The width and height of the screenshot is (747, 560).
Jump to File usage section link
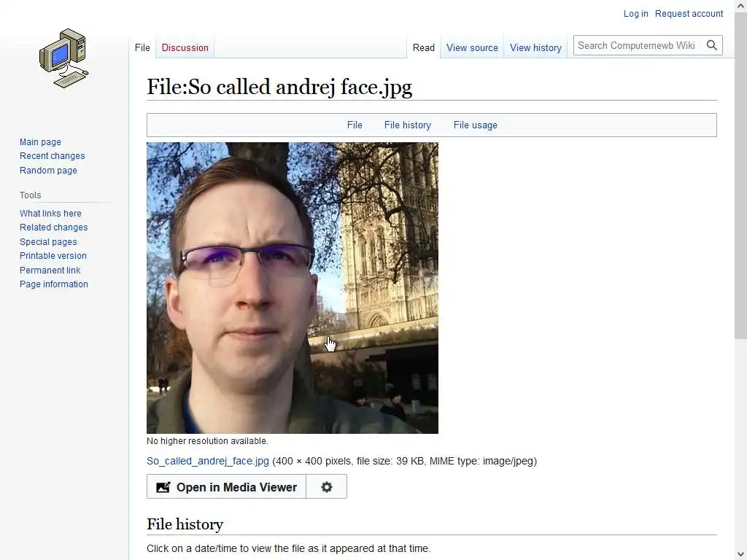[475, 125]
